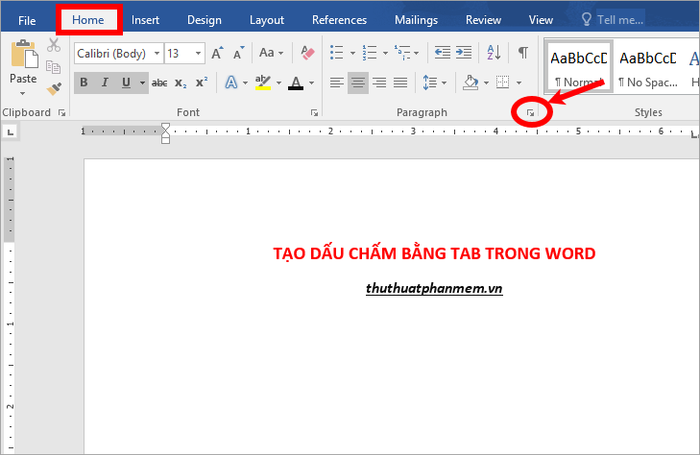
Task: Click the Subscript icon
Action: (x=181, y=83)
